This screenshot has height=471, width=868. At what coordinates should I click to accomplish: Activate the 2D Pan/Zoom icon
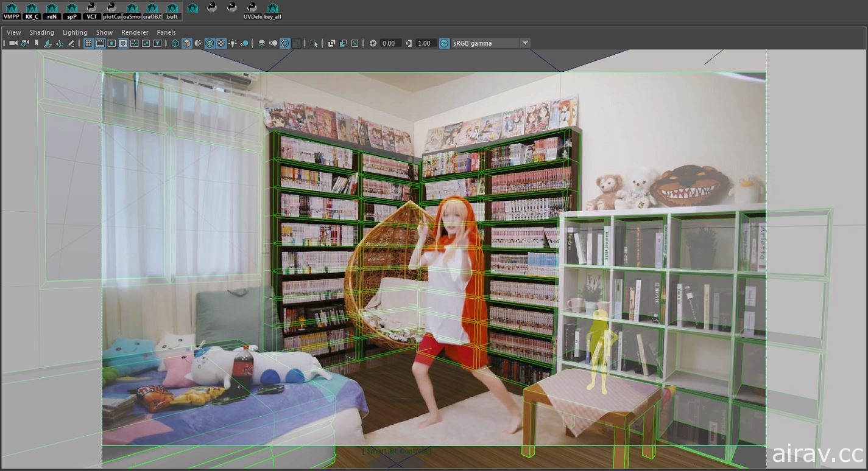point(60,43)
